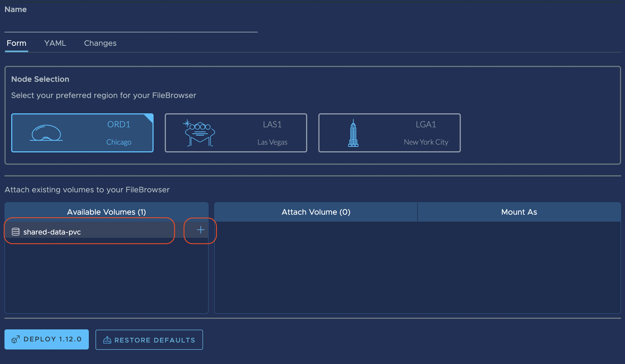Image resolution: width=625 pixels, height=364 pixels.
Task: Click the restore defaults tray icon
Action: [107, 340]
